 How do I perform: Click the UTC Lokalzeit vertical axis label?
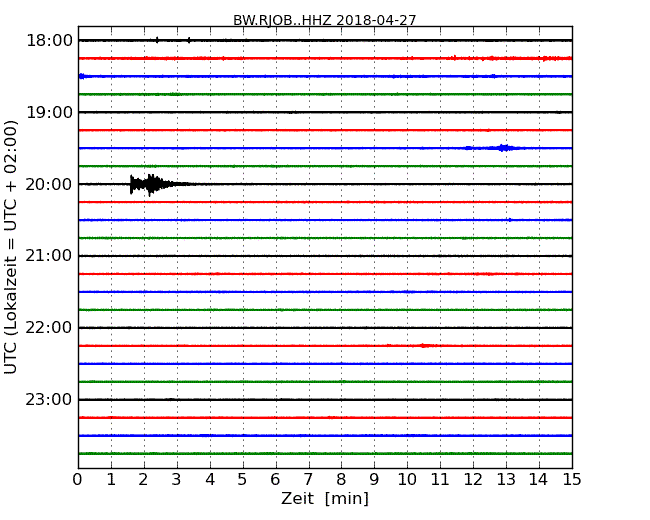pos(11,247)
